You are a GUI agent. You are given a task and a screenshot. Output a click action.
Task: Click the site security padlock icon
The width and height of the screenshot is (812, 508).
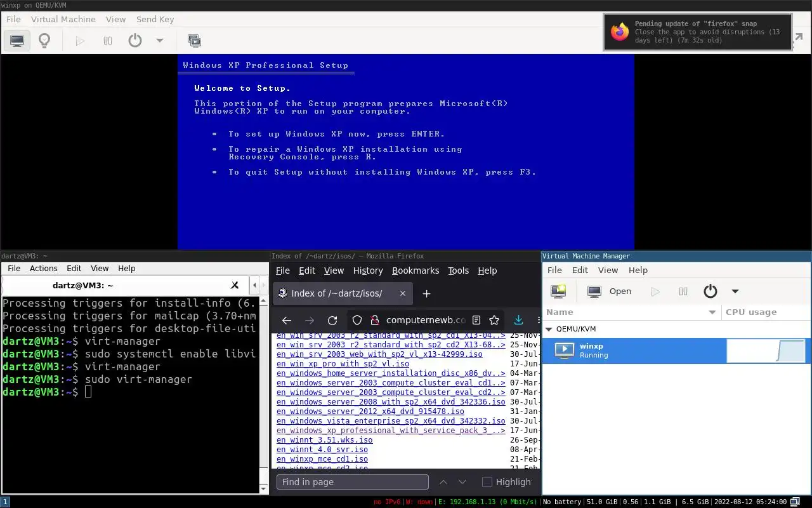click(374, 321)
